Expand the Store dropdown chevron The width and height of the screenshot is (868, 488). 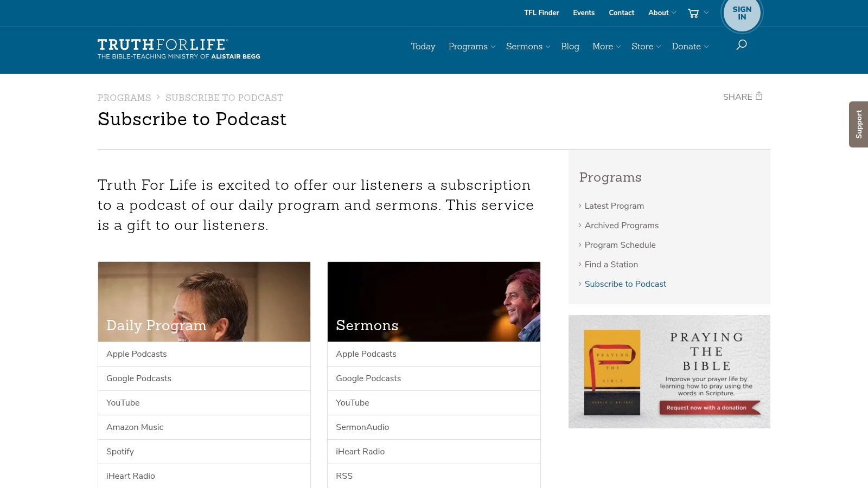[x=658, y=47]
